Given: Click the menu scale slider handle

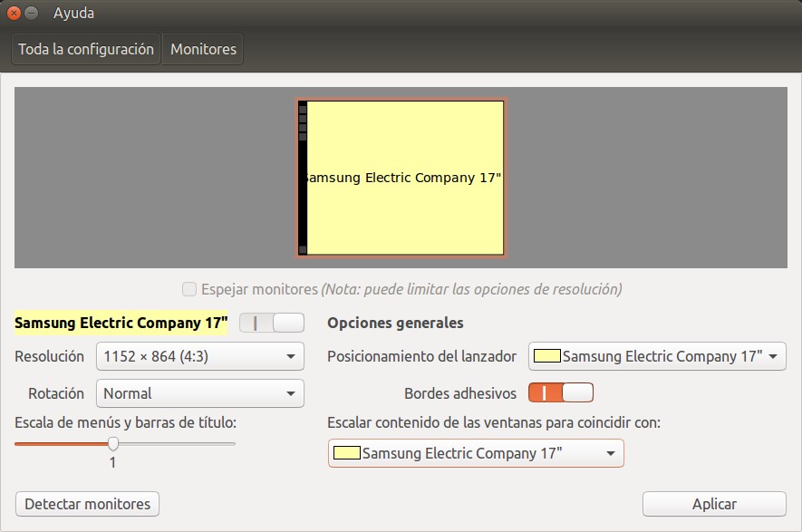Looking at the screenshot, I should click(113, 443).
